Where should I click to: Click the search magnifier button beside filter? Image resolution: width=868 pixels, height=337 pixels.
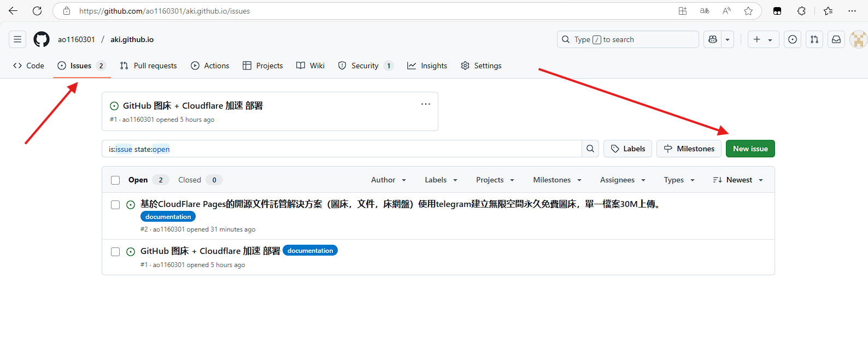click(590, 149)
